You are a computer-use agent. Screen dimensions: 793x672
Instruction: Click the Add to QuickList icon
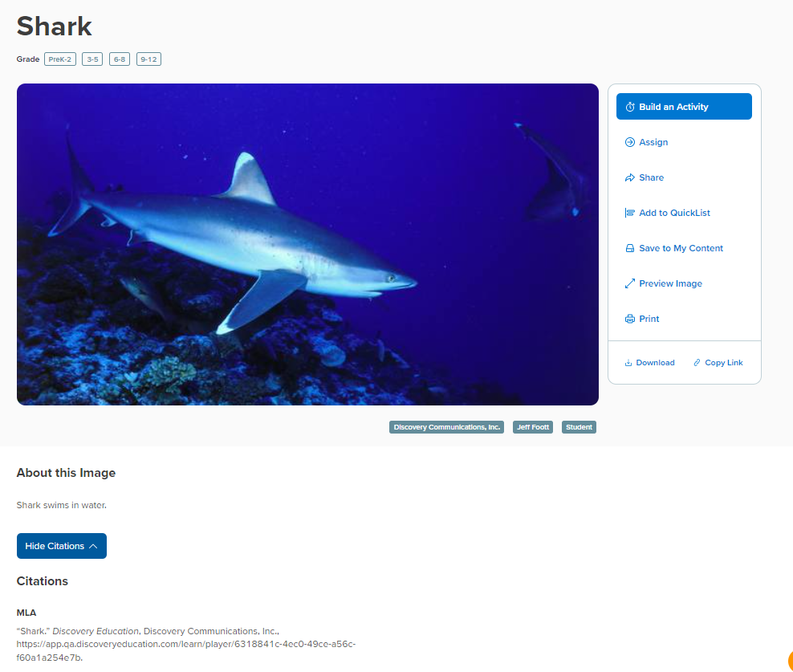tap(629, 213)
